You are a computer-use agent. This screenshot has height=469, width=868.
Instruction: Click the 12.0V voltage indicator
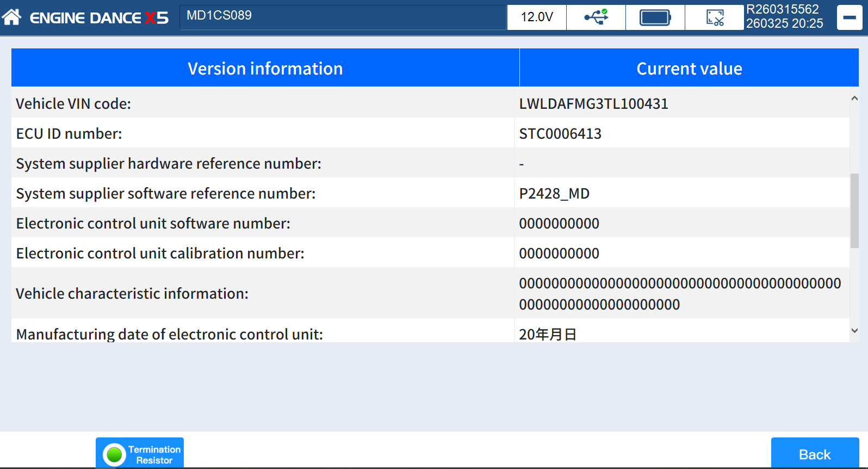(537, 17)
